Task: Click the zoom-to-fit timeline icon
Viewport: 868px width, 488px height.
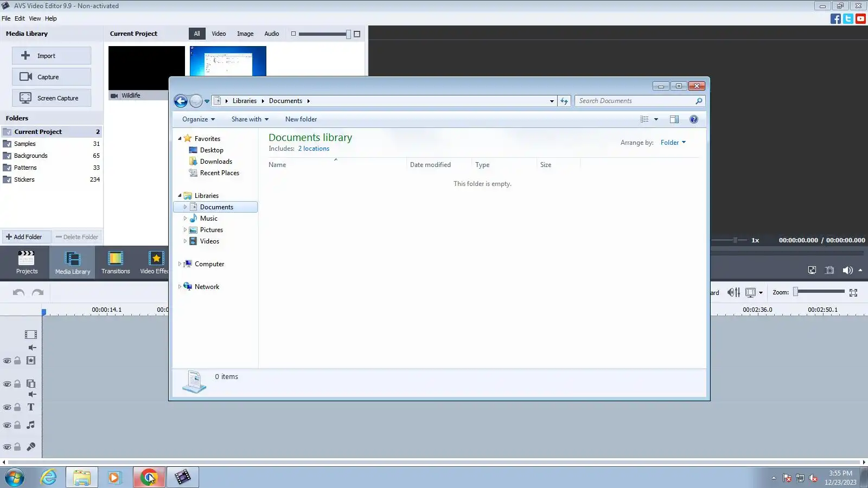Action: (x=853, y=293)
